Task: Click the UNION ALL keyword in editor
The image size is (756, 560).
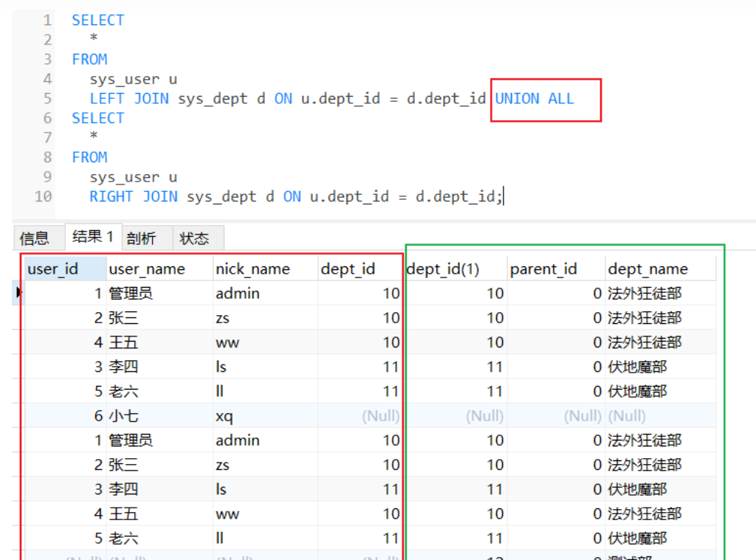Action: pyautogui.click(x=535, y=99)
